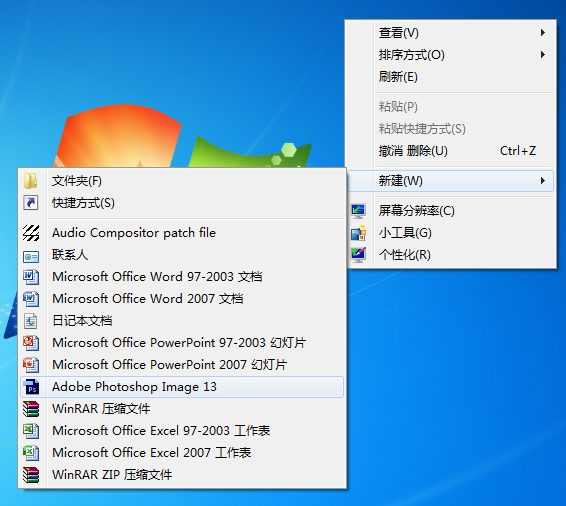
Task: Select 撤消 删除(U) menu entry
Action: (450, 151)
